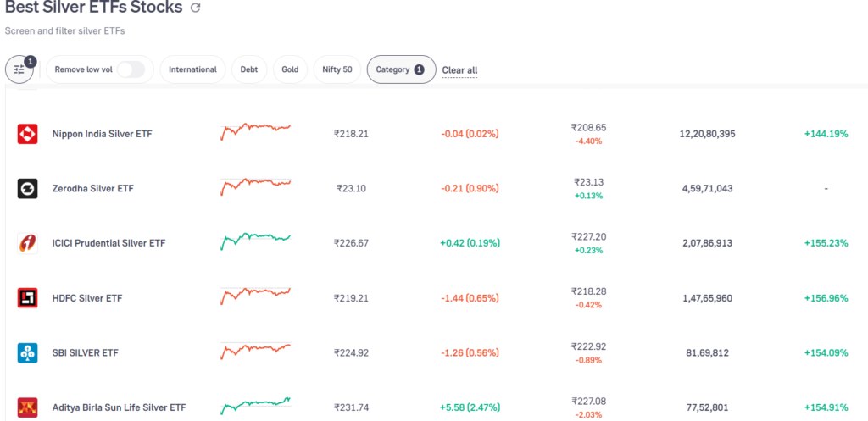Open the ICICI Prudential Silver ETF link
This screenshot has width=868, height=421.
pyautogui.click(x=108, y=243)
